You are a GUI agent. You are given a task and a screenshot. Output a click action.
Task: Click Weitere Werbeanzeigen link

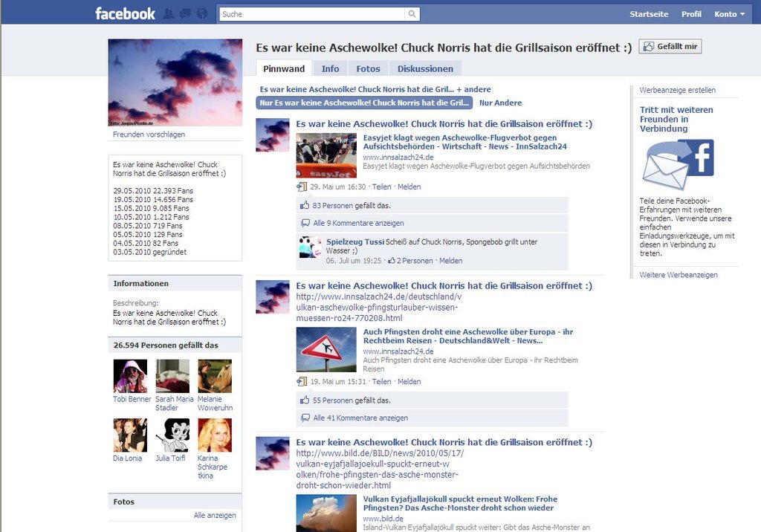(x=678, y=275)
